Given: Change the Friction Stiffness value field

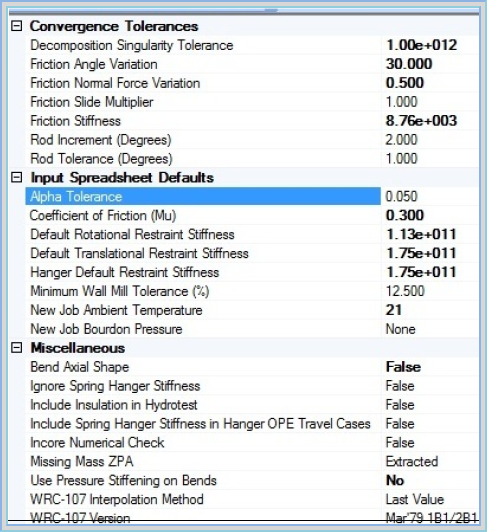Looking at the screenshot, I should pyautogui.click(x=430, y=121).
